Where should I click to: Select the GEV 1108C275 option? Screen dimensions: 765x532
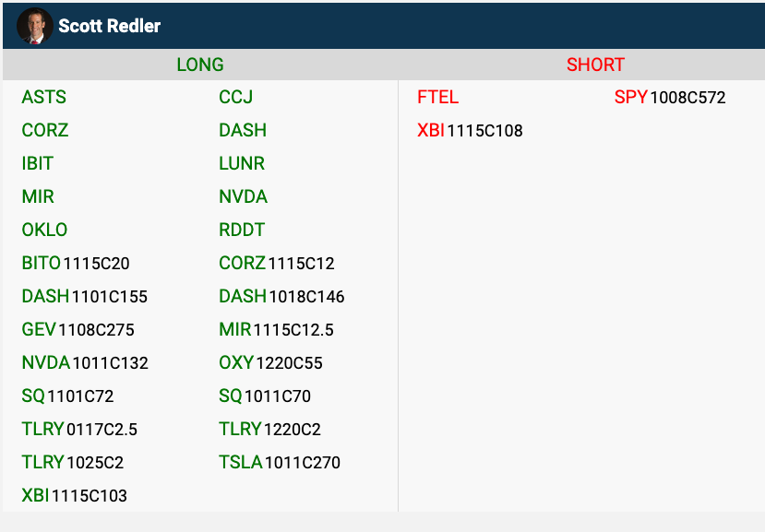(78, 330)
